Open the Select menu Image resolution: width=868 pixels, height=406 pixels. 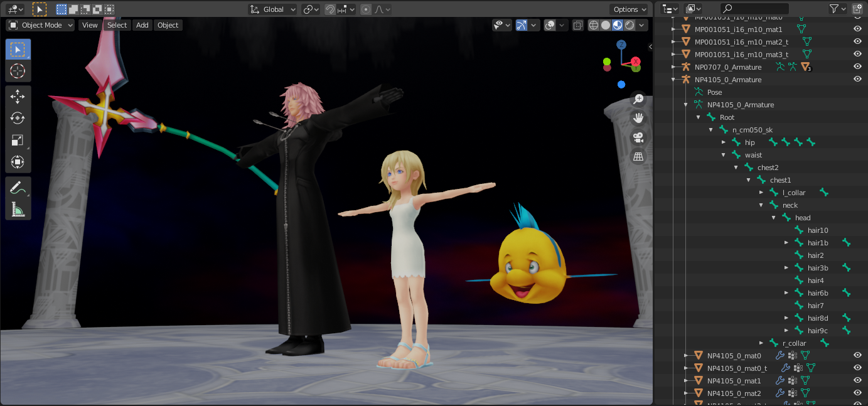117,25
